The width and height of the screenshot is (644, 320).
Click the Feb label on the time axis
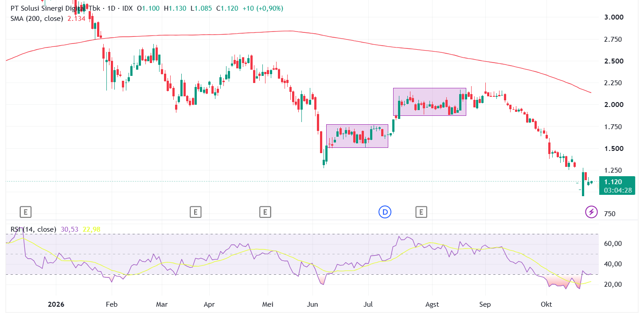pyautogui.click(x=112, y=304)
